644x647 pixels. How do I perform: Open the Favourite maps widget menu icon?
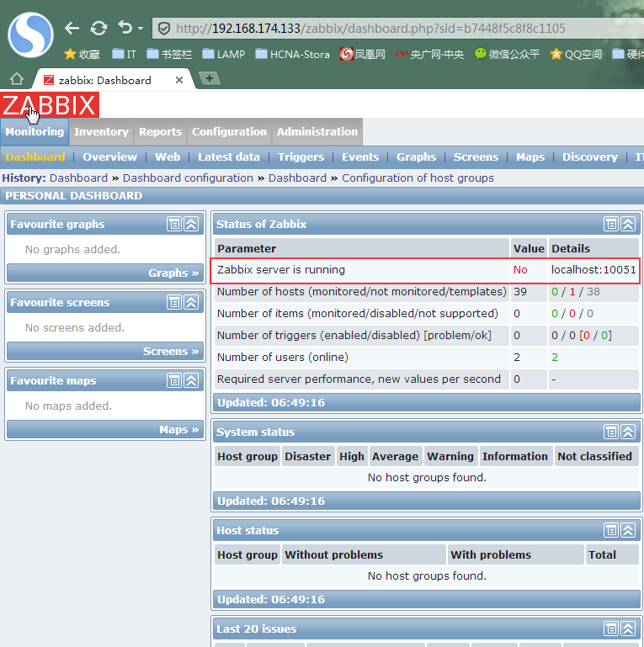tap(174, 380)
